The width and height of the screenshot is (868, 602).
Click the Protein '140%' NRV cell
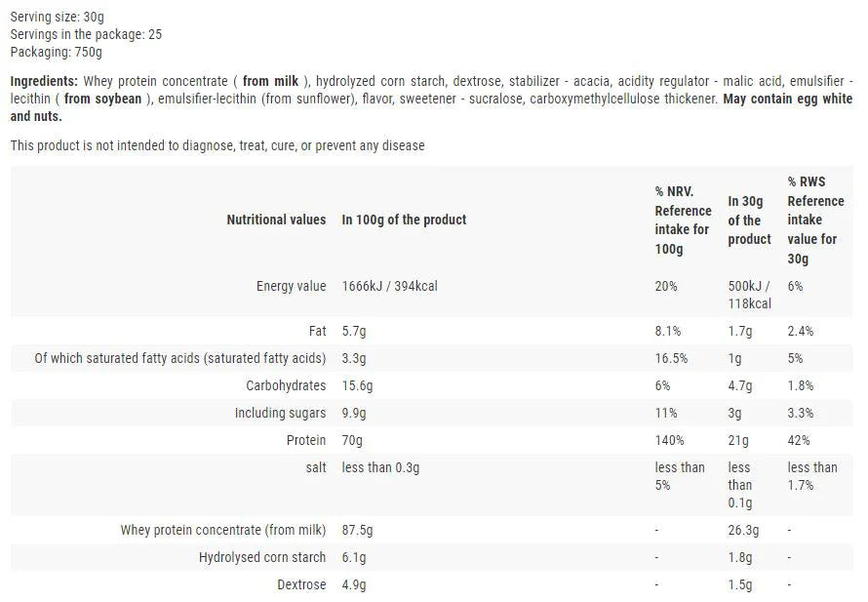coord(669,440)
